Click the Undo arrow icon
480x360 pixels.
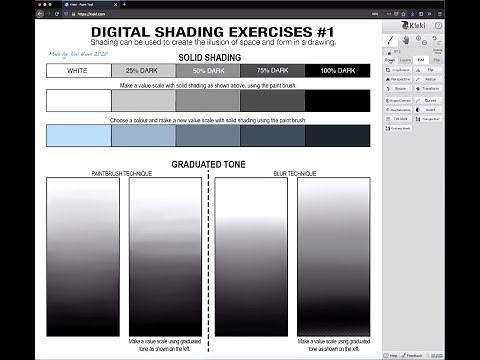[435, 38]
